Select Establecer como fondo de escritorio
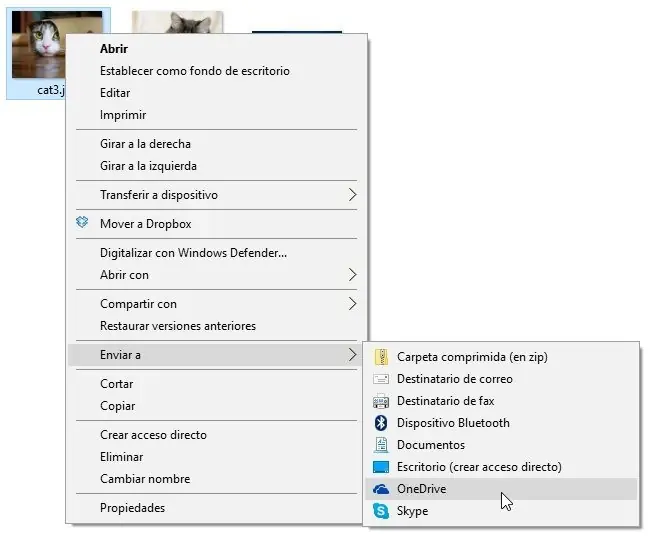 click(216, 70)
